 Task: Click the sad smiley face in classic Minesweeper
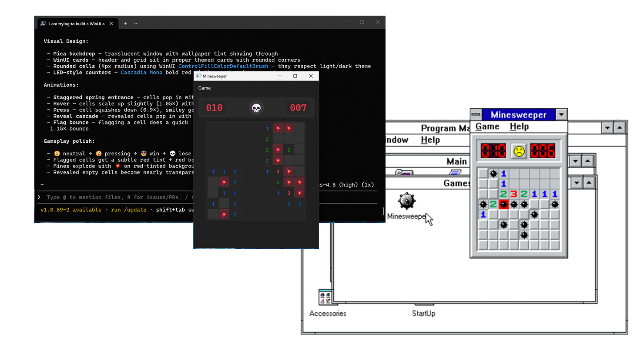[519, 151]
